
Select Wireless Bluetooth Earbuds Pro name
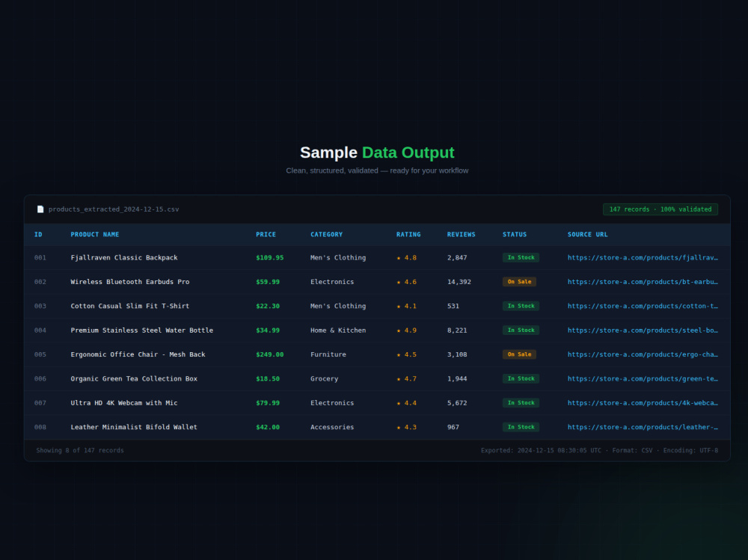[x=129, y=282]
